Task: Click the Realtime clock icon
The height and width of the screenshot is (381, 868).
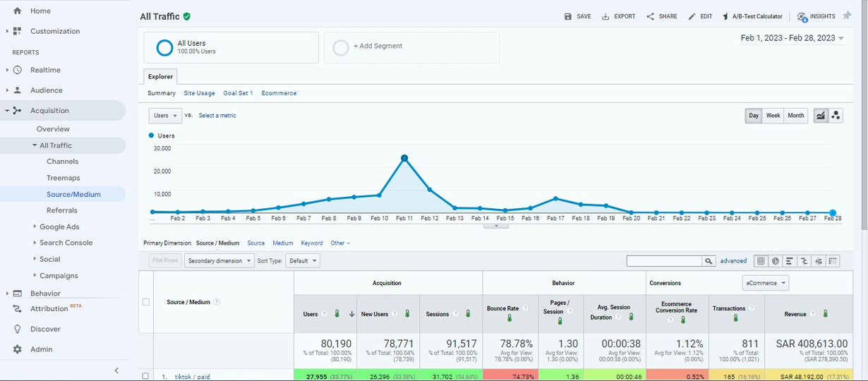Action: click(17, 70)
